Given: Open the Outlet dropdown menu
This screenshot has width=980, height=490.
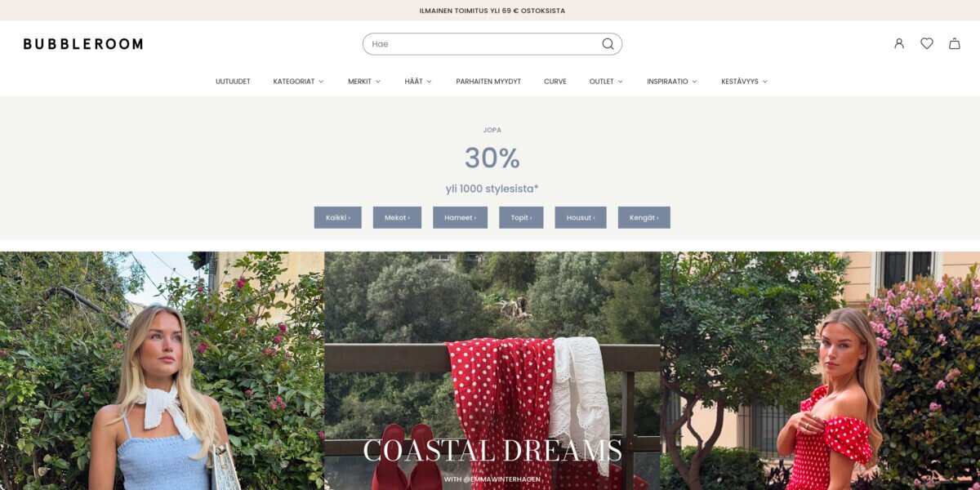Looking at the screenshot, I should pos(606,82).
